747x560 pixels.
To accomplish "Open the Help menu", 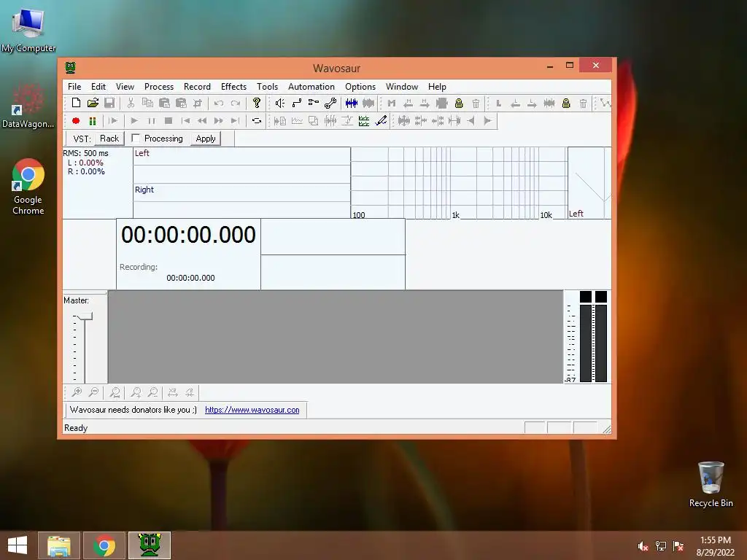I will [437, 87].
